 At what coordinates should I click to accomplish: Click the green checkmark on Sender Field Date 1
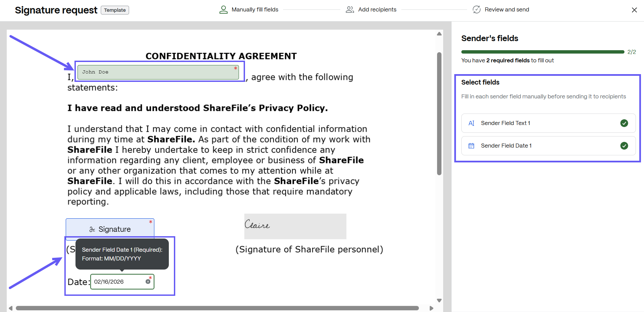(x=624, y=146)
